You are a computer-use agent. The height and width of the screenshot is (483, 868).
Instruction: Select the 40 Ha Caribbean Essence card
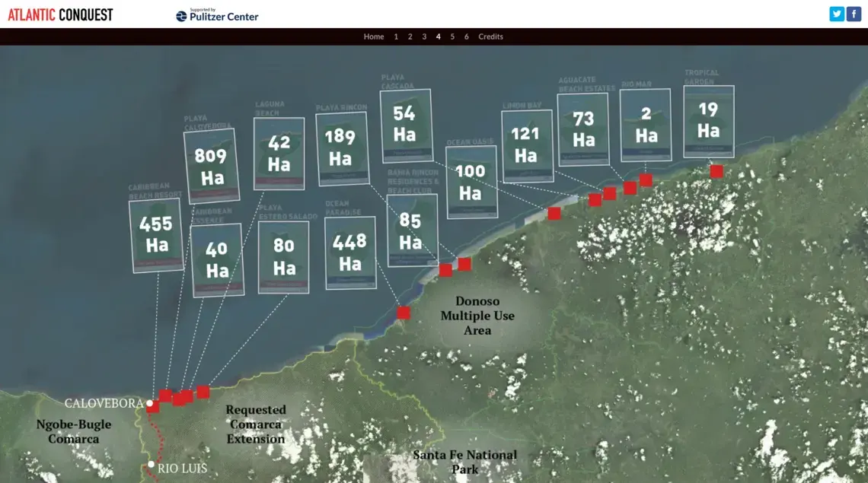pos(217,260)
